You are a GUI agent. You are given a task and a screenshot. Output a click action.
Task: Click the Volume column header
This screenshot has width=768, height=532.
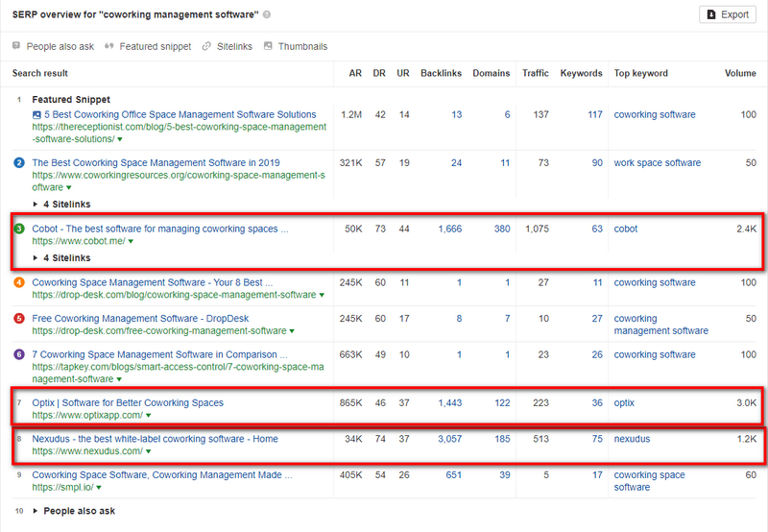click(740, 73)
